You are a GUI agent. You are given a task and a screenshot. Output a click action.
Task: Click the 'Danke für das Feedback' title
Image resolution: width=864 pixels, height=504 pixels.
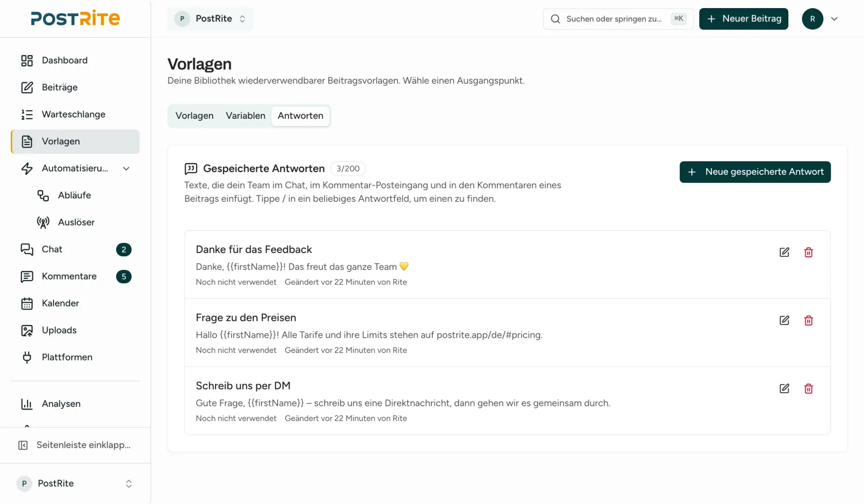point(254,249)
